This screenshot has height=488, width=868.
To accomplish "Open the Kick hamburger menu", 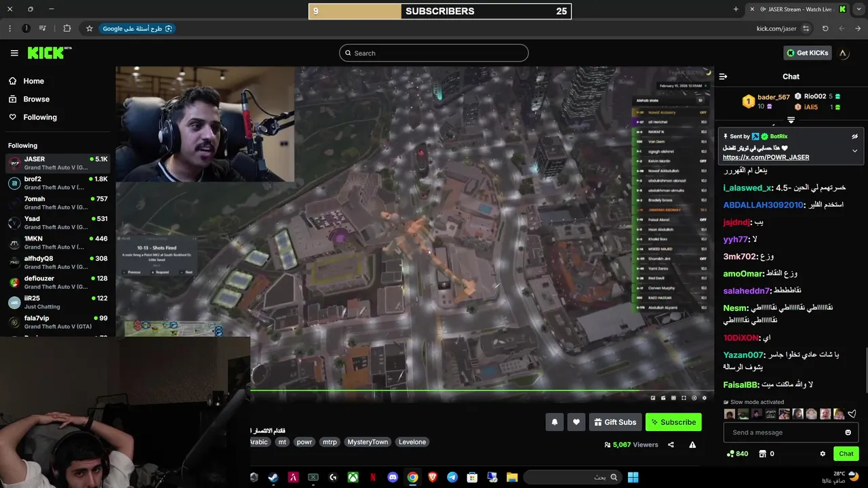I will (x=14, y=53).
